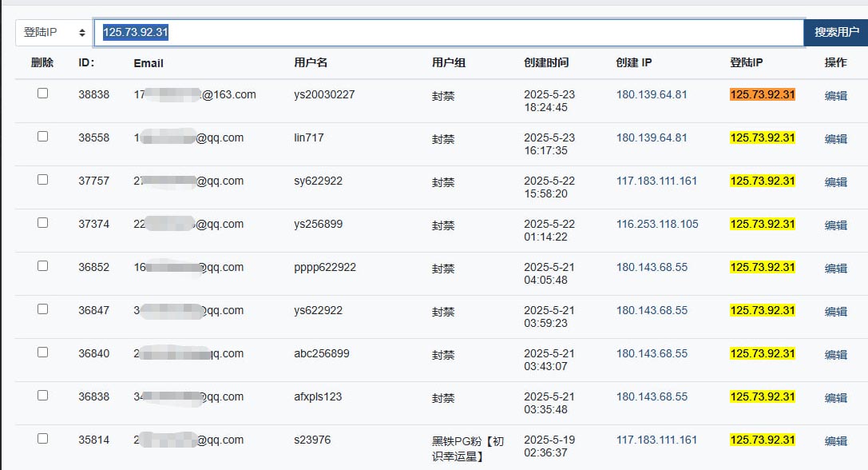Click creation IP 116.253.118.105 link

[657, 224]
